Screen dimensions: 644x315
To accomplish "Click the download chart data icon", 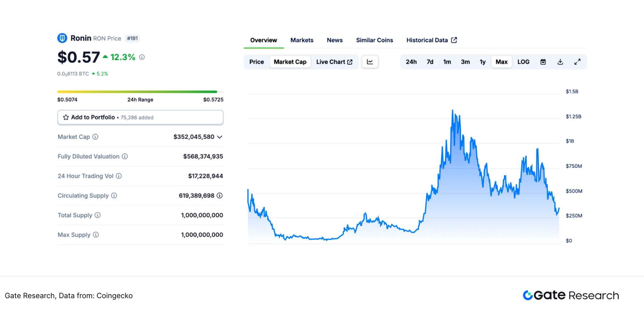I will pos(560,62).
